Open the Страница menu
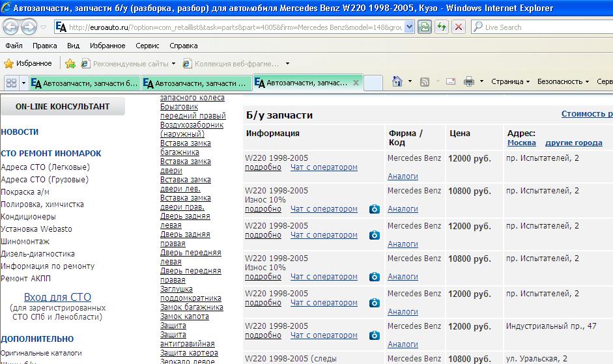The height and width of the screenshot is (364, 613). [x=510, y=81]
